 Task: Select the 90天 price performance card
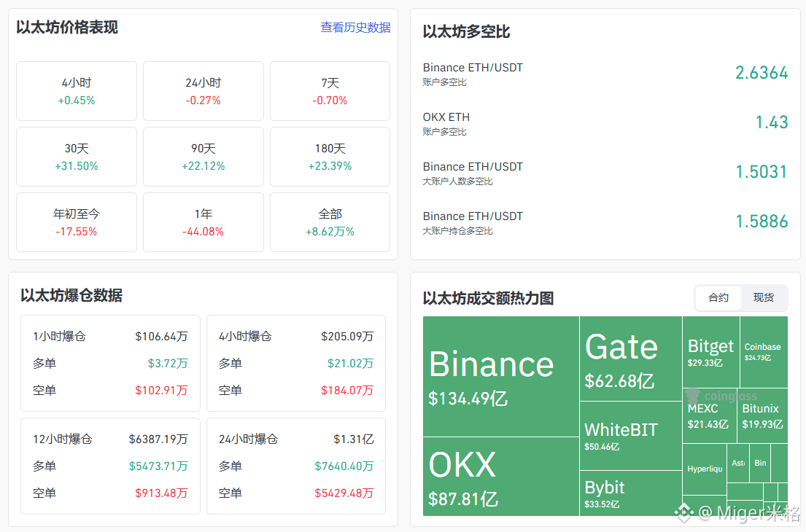(203, 157)
